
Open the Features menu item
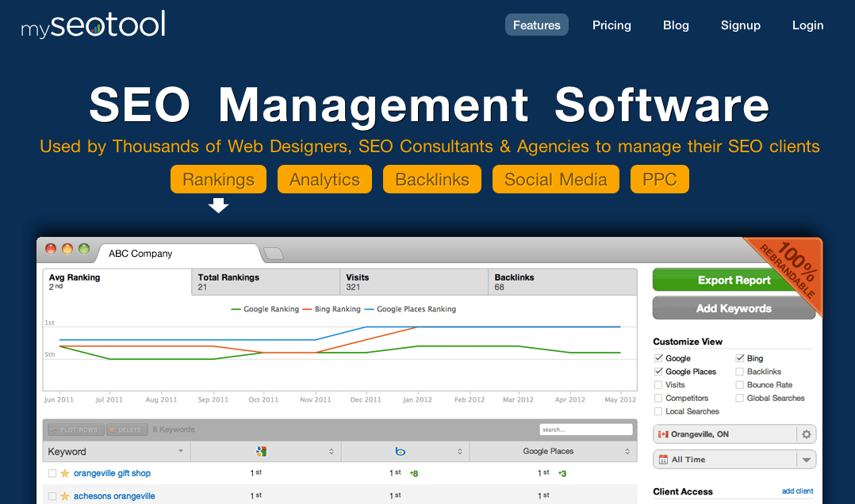[x=536, y=25]
